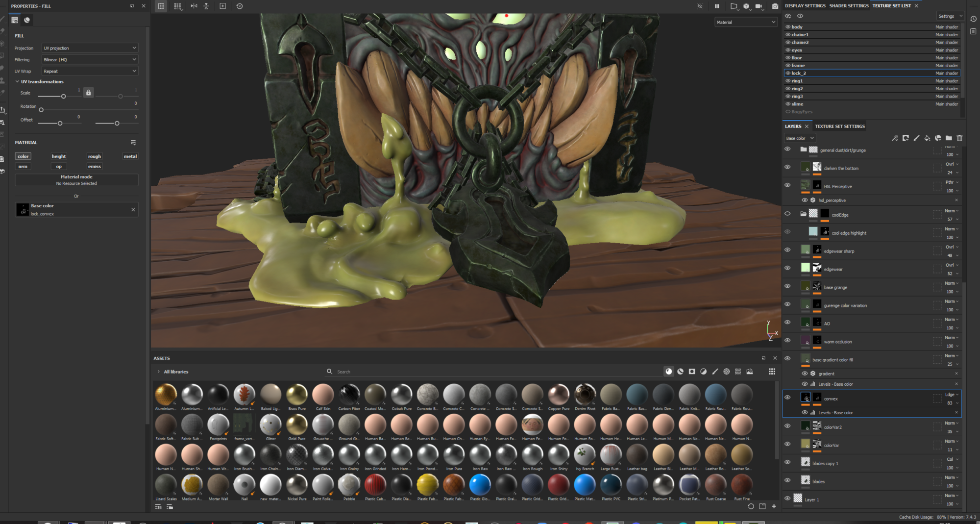The image size is (980, 524).
Task: Open the material sphere properties icon
Action: pos(27,20)
